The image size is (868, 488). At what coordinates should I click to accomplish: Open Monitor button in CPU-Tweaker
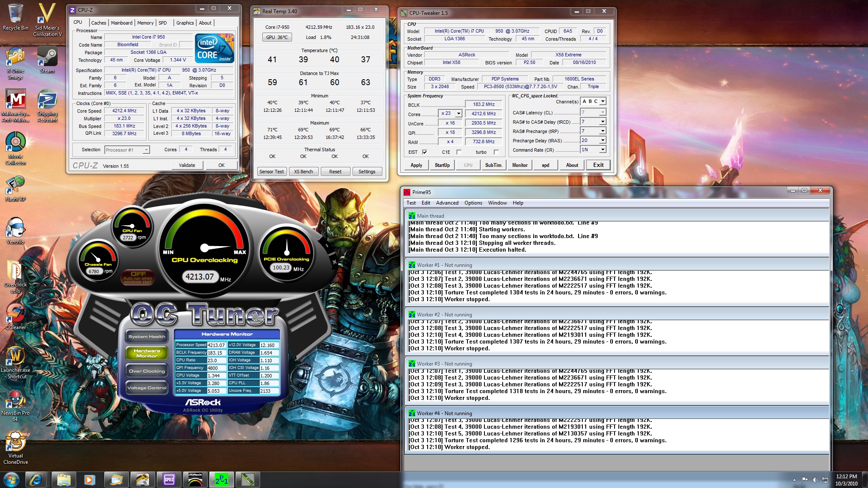tap(520, 165)
